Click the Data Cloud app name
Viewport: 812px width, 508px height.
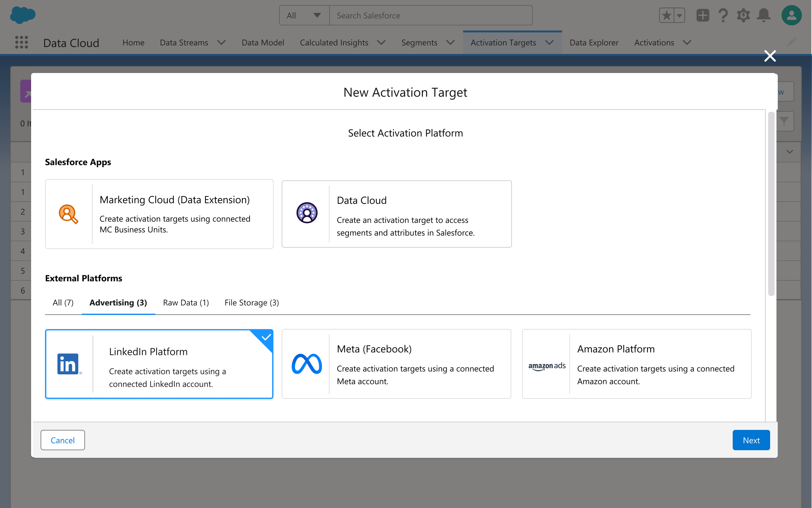click(71, 43)
